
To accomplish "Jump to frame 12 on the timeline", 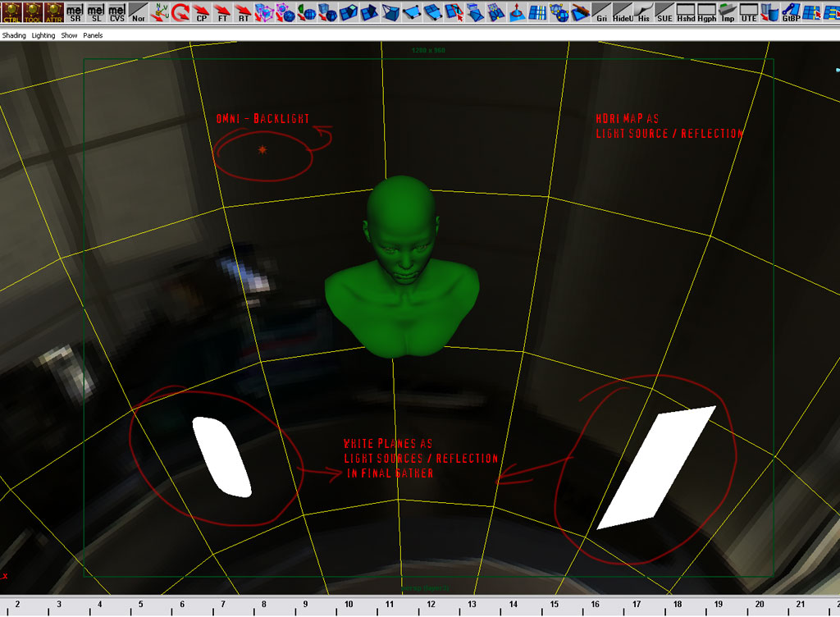I will [431, 604].
